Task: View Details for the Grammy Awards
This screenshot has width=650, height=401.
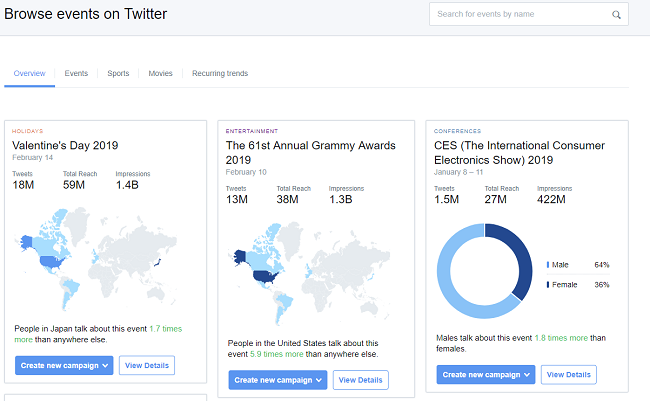Action: click(x=360, y=380)
